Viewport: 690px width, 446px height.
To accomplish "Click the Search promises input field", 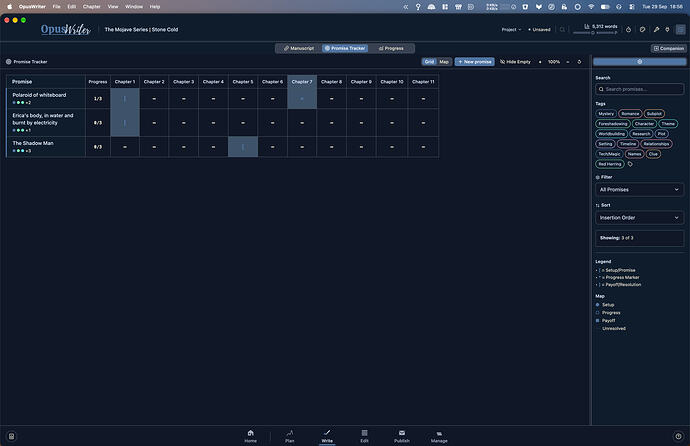I will pyautogui.click(x=639, y=89).
